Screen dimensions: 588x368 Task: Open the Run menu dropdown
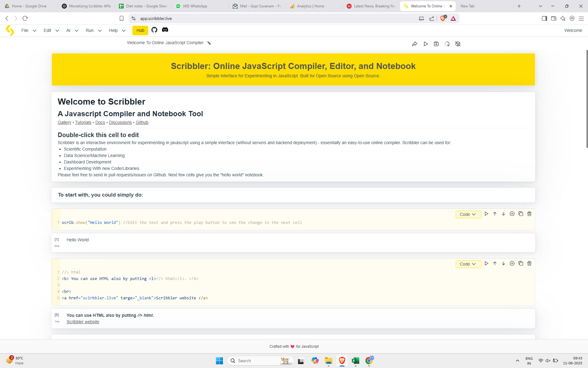(93, 30)
